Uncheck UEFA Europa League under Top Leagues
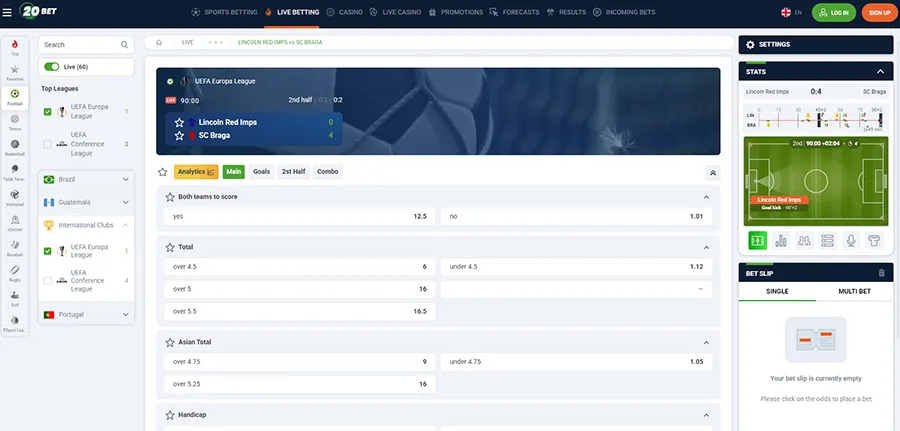This screenshot has height=431, width=900. (x=48, y=111)
